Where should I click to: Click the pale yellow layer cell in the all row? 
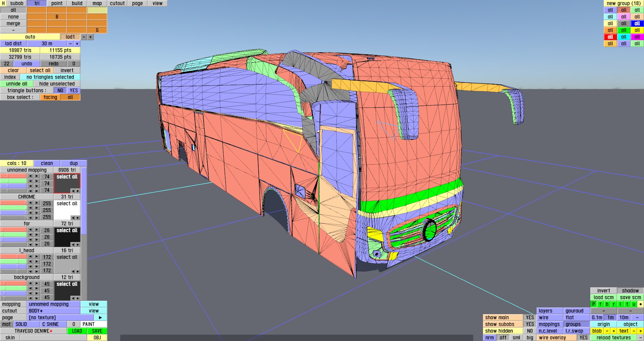(x=97, y=10)
